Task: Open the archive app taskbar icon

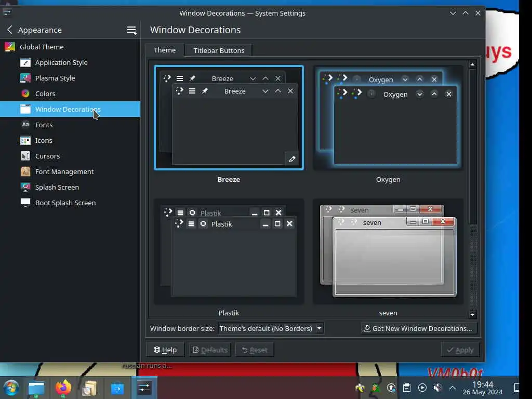Action: coord(89,388)
